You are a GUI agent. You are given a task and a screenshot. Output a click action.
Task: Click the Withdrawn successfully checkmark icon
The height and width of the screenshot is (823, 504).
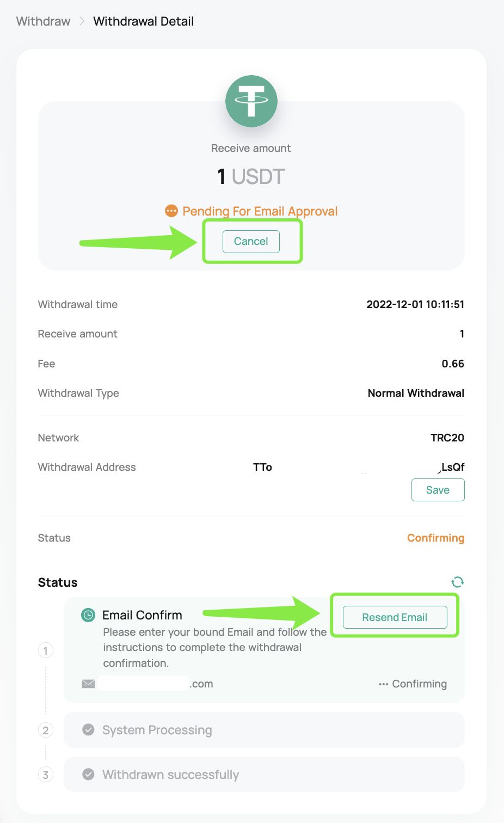[88, 774]
